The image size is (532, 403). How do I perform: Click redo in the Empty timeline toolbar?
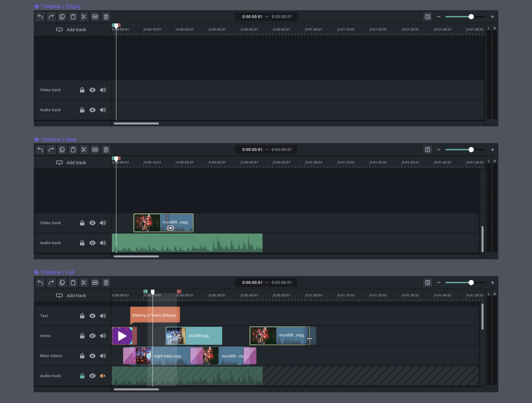coord(51,16)
